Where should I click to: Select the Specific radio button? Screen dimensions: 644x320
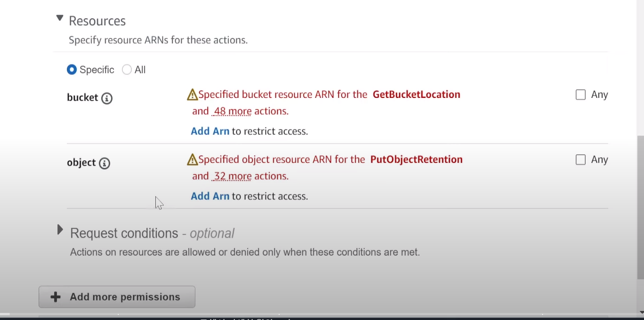point(72,70)
